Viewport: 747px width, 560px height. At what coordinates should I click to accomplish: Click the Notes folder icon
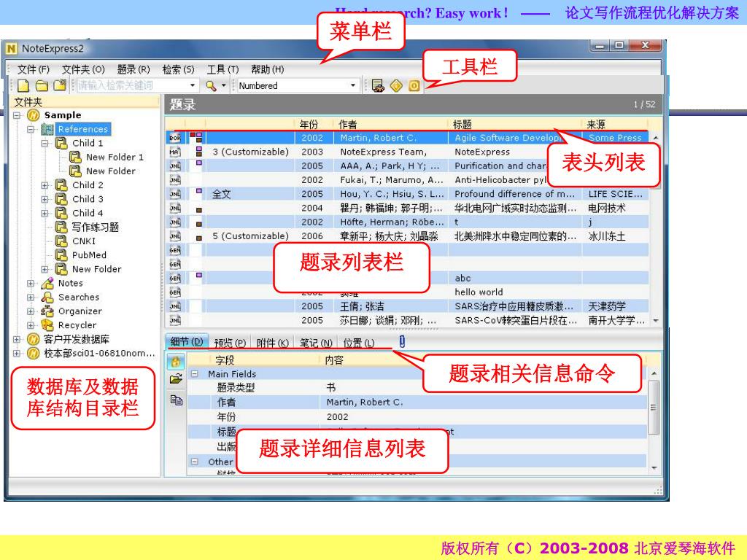pyautogui.click(x=47, y=284)
